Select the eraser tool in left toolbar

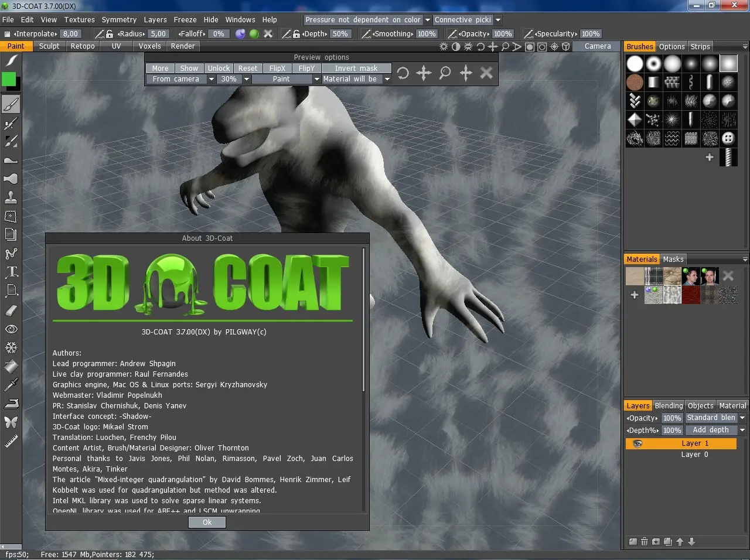[11, 310]
